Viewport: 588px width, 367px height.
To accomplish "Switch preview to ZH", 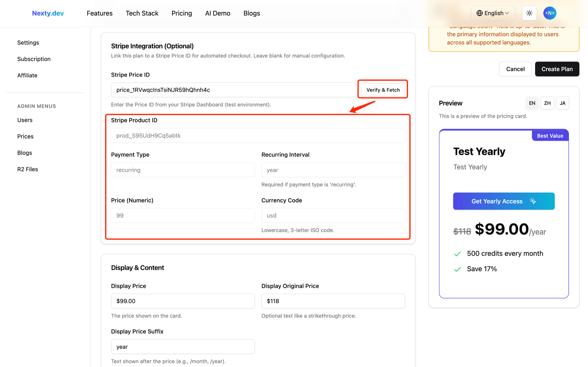I will pyautogui.click(x=547, y=103).
